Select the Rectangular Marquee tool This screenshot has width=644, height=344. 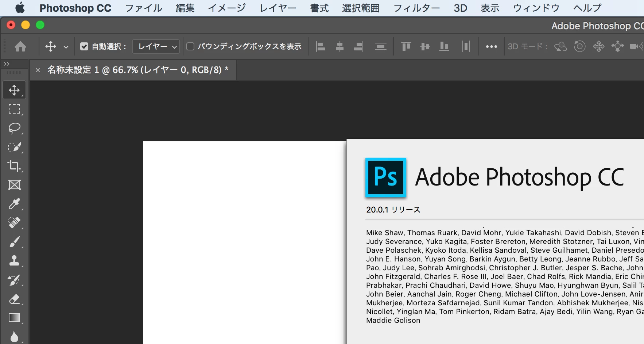tap(14, 109)
